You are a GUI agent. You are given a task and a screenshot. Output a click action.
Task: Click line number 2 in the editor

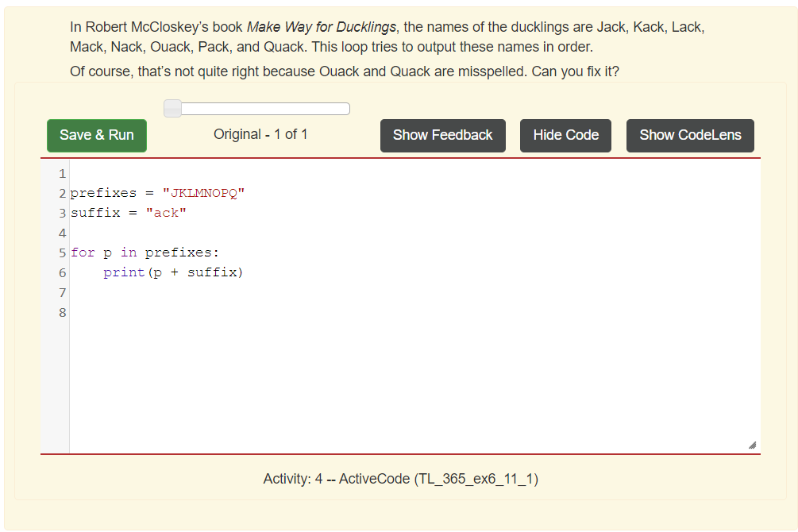pos(61,192)
